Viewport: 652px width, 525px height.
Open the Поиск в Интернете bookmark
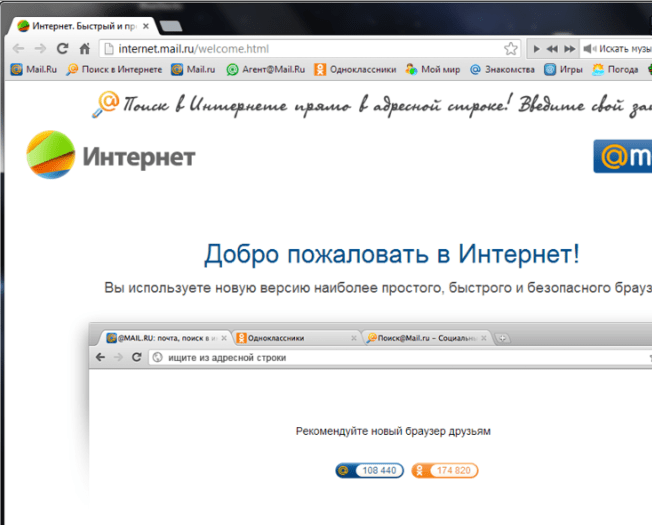[113, 70]
